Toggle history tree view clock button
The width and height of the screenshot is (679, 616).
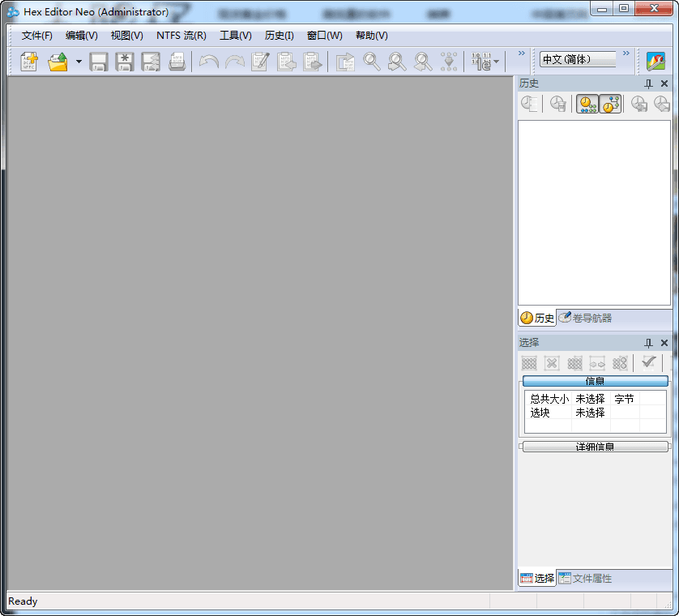[611, 104]
